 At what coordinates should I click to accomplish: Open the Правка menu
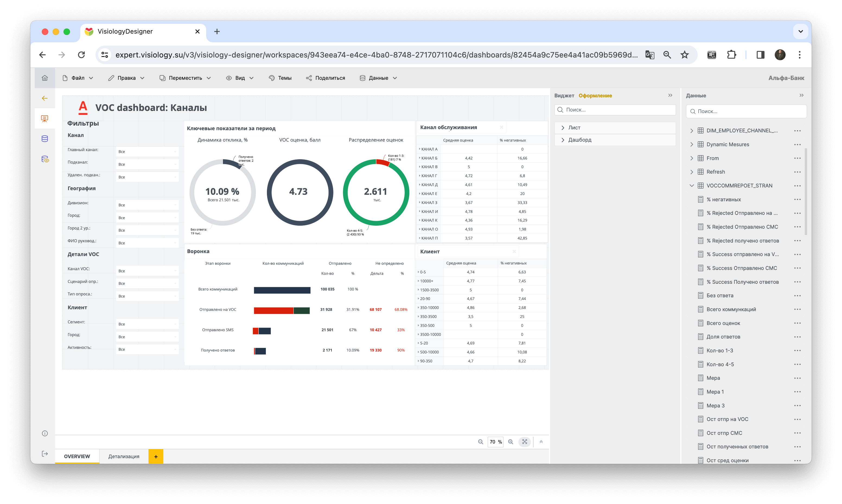click(126, 78)
